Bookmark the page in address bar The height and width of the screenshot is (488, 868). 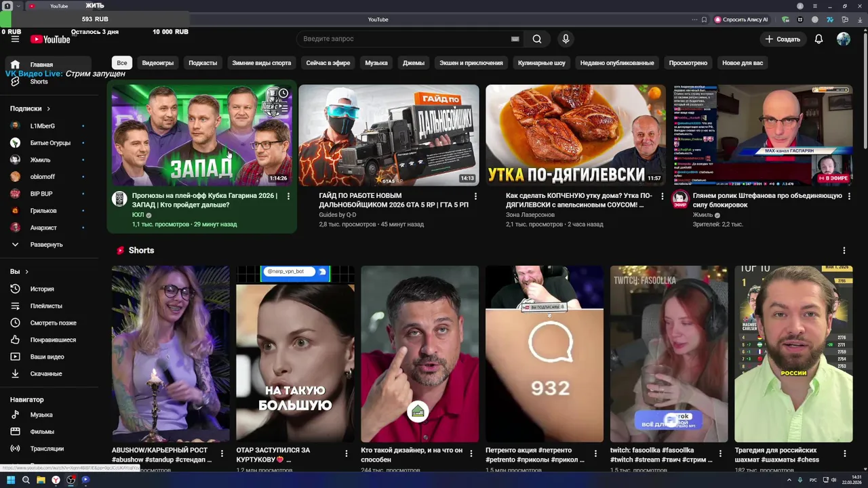click(704, 20)
